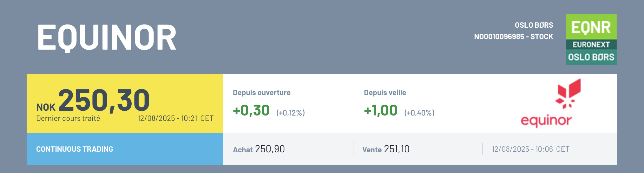Click the NO0010096985 - STOCK identifier

pyautogui.click(x=514, y=37)
